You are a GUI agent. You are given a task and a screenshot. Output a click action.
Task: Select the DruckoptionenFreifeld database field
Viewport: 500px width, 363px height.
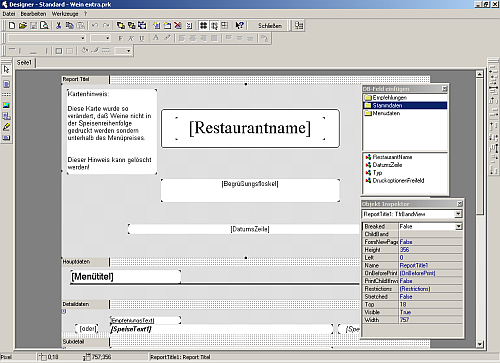point(395,181)
